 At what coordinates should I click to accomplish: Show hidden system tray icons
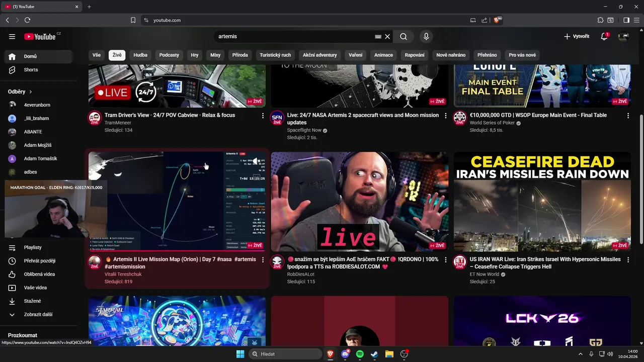(x=580, y=354)
